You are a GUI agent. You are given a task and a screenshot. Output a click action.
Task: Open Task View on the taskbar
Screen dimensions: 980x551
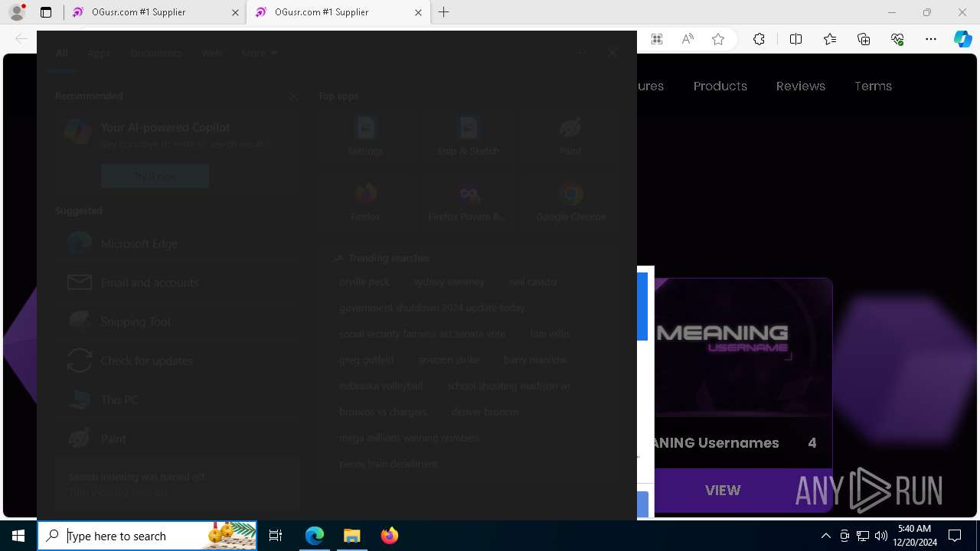click(x=276, y=536)
